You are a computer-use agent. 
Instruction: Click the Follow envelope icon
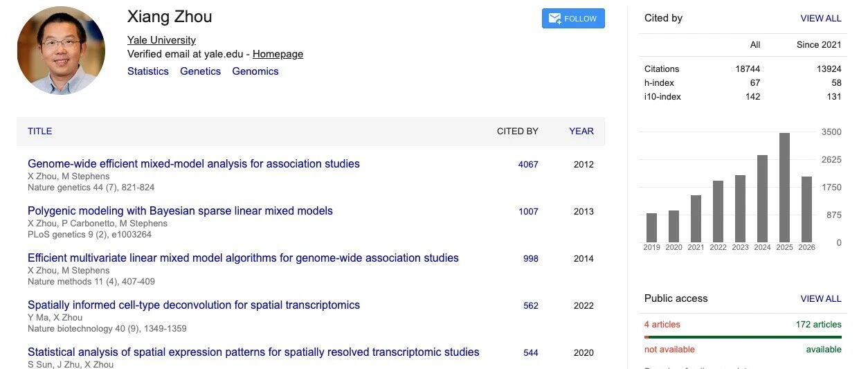tap(554, 19)
